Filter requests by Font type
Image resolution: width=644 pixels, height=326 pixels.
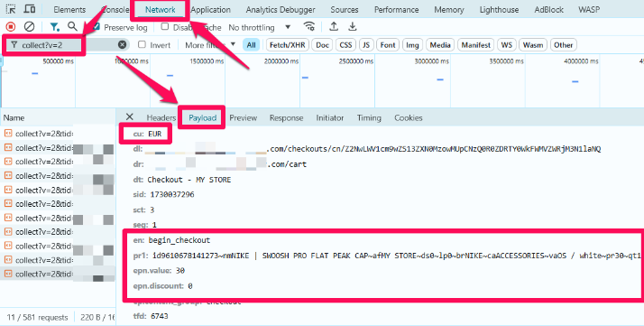pos(388,45)
